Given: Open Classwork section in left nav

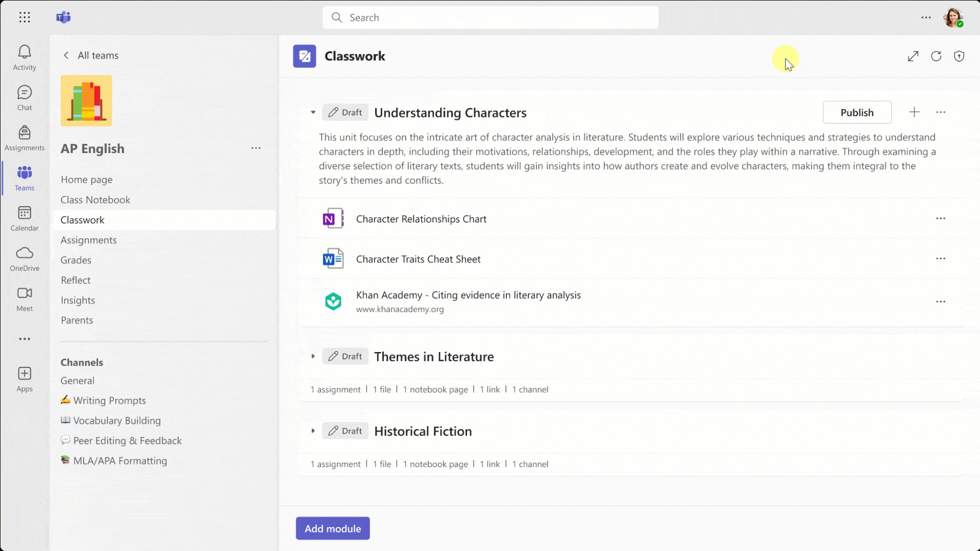Looking at the screenshot, I should (x=82, y=219).
